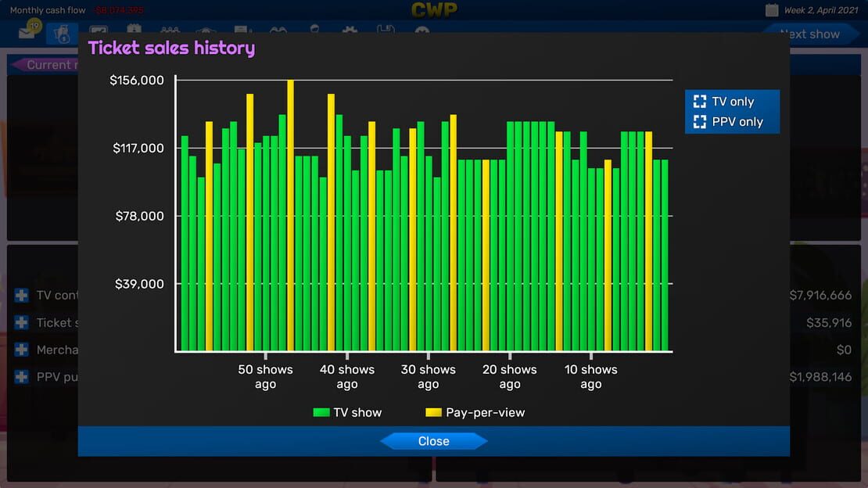Click the "40 shows ago" axis label
The height and width of the screenshot is (488, 868).
click(x=347, y=377)
